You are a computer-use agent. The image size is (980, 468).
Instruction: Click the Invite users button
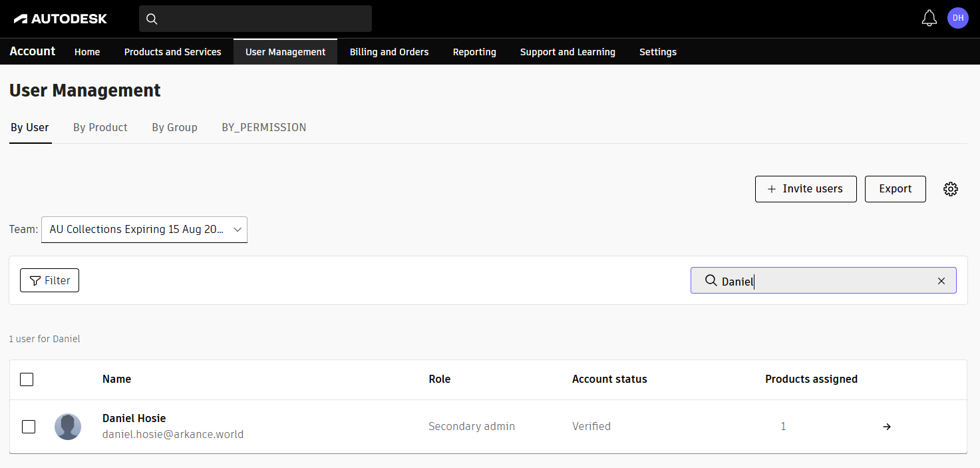(x=805, y=189)
